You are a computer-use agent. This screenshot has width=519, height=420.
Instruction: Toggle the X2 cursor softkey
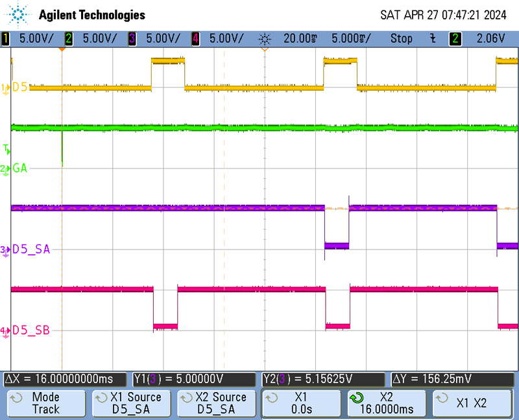387,403
